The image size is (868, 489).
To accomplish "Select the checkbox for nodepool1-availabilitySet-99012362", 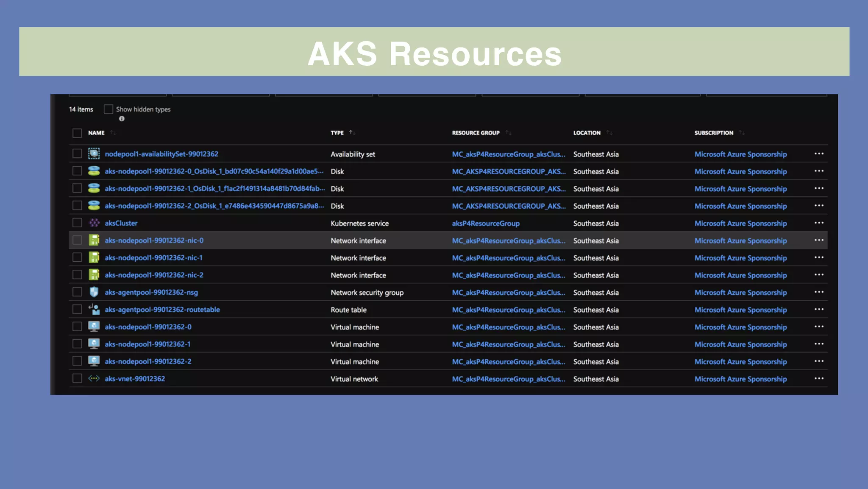I will point(77,154).
